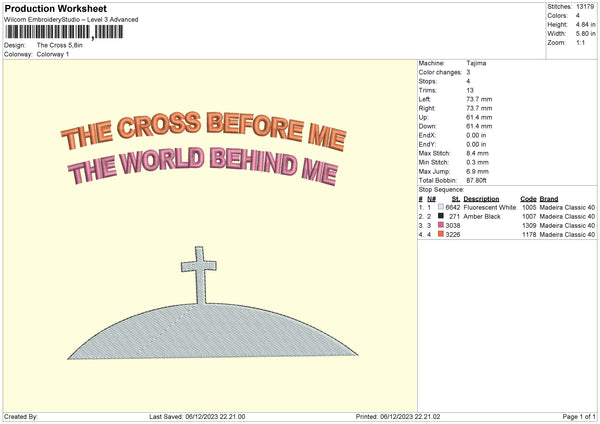Viewport: 600px width, 424px height.
Task: Select the Colorway 1 value
Action: click(x=53, y=54)
